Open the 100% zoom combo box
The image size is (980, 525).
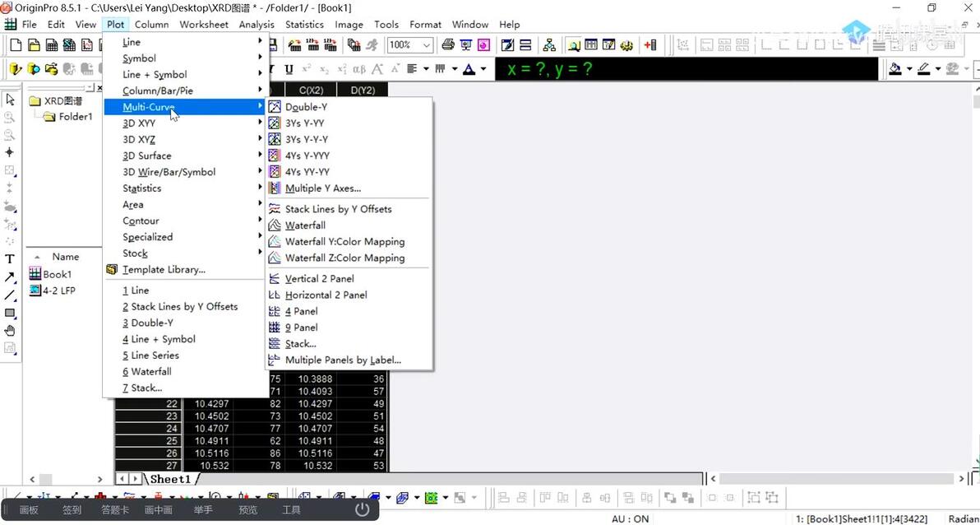click(x=410, y=45)
